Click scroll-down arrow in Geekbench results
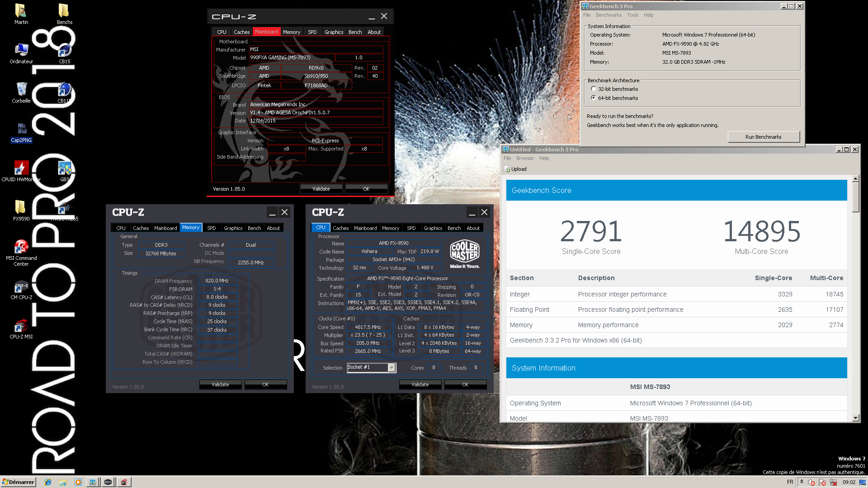The width and height of the screenshot is (868, 488). 855,418
